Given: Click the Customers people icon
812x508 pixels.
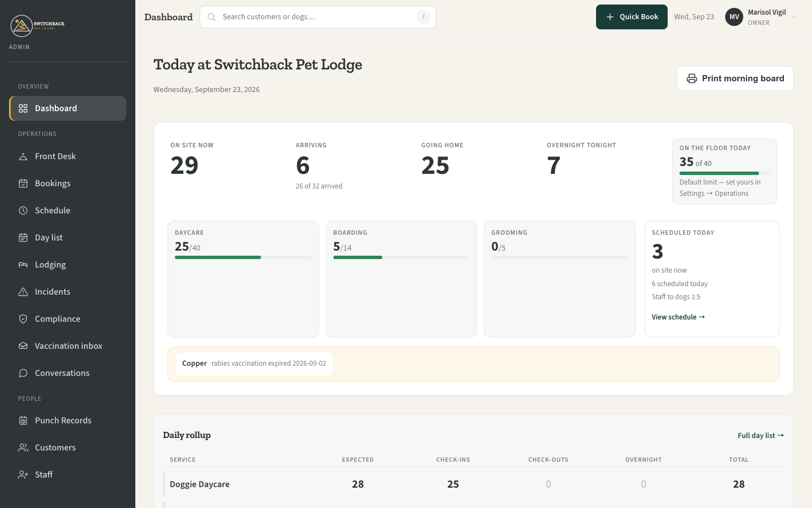Looking at the screenshot, I should [x=23, y=448].
